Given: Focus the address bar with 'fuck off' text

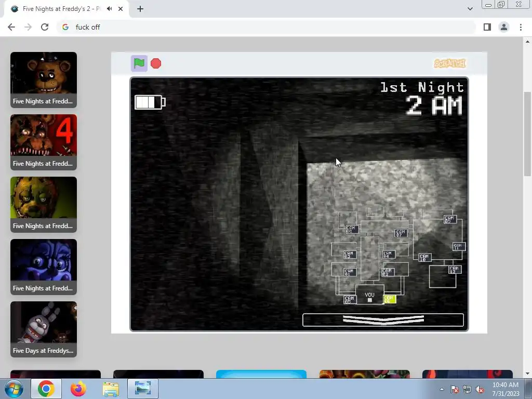Looking at the screenshot, I should pos(267,27).
